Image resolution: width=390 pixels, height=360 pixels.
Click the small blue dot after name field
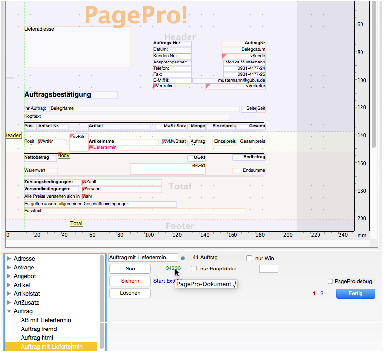click(183, 258)
